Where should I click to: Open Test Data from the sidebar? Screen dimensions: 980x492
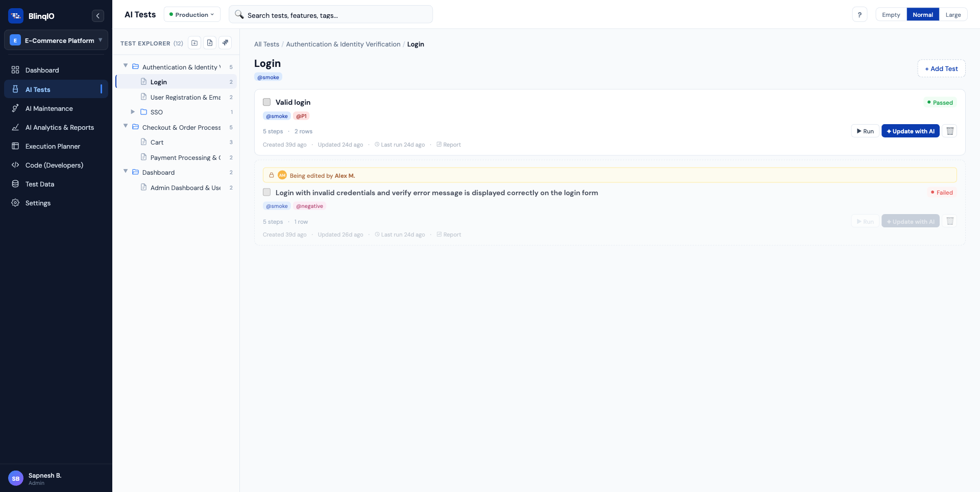[40, 184]
